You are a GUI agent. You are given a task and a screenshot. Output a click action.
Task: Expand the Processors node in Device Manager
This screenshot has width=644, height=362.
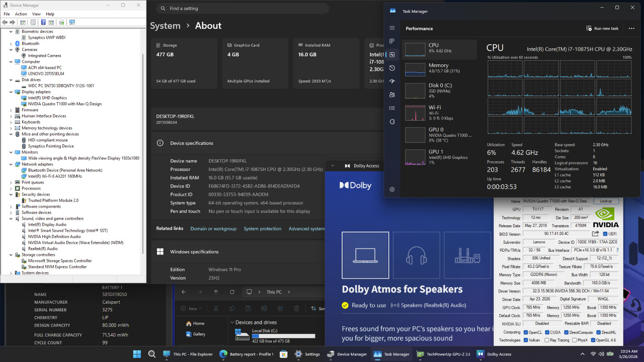tap(11, 188)
